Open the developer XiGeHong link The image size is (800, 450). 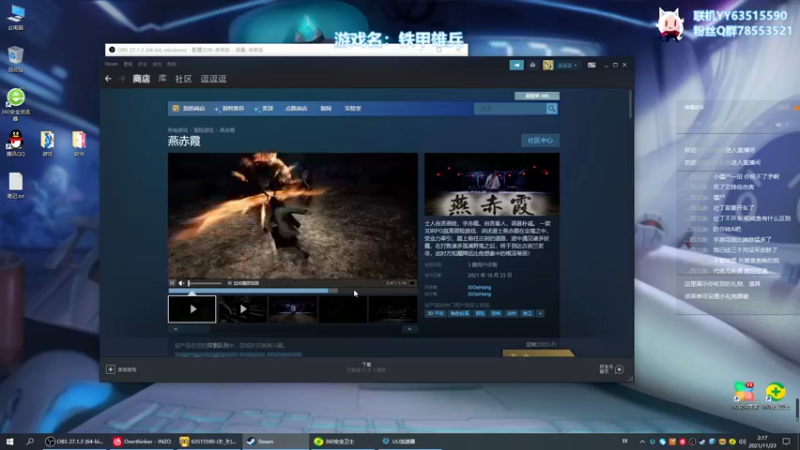(479, 287)
